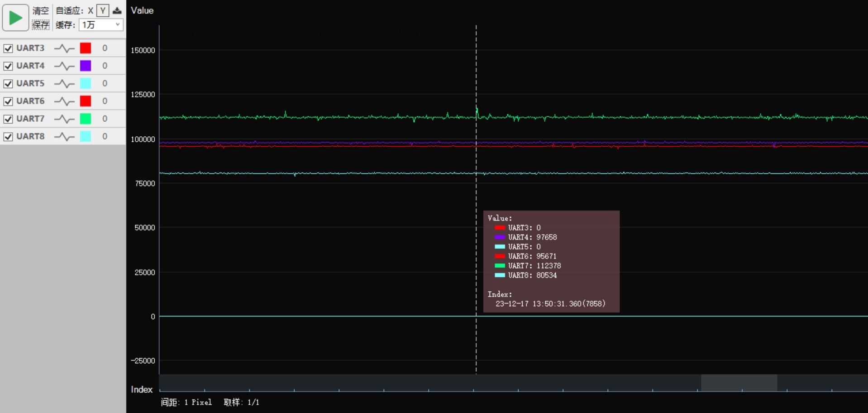Open the 缓存 buffer size dropdown

click(101, 24)
